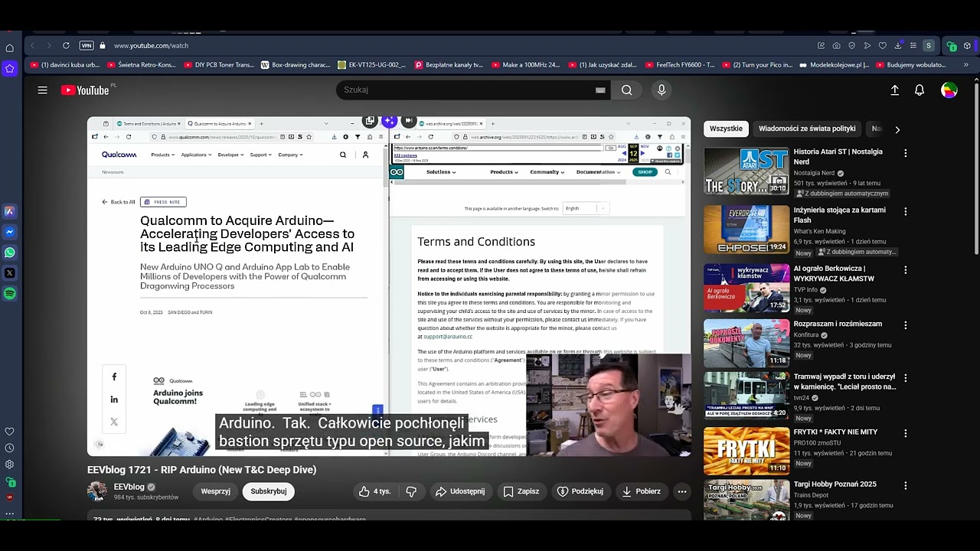Expand the bookmarks bar overflow chevron
Viewport: 980px width, 551px height.
coord(965,65)
